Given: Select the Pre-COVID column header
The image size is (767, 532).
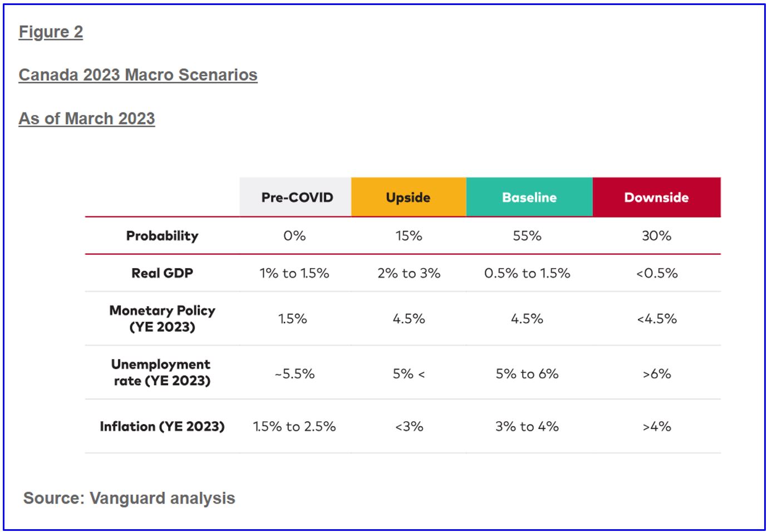Looking at the screenshot, I should point(297,198).
